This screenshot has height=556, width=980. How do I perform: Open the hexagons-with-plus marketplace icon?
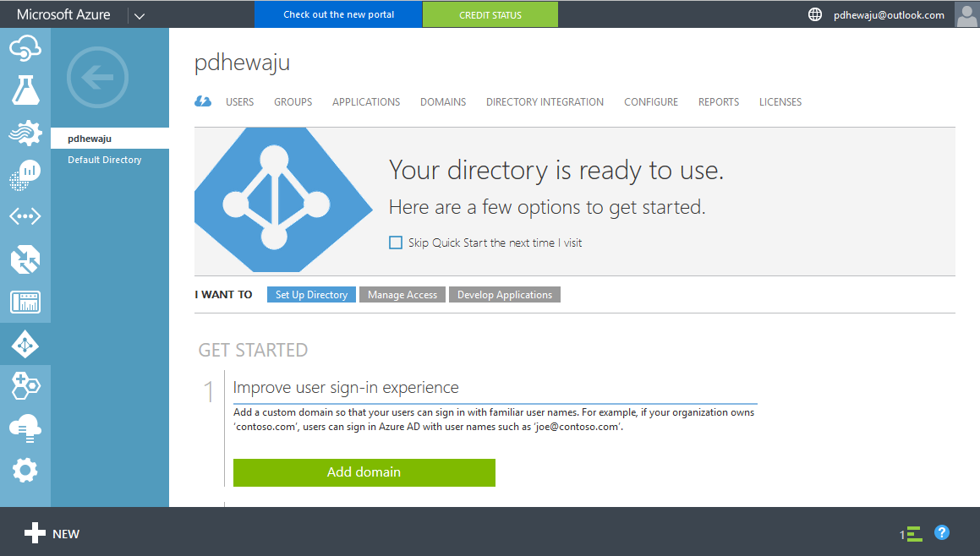[25, 386]
